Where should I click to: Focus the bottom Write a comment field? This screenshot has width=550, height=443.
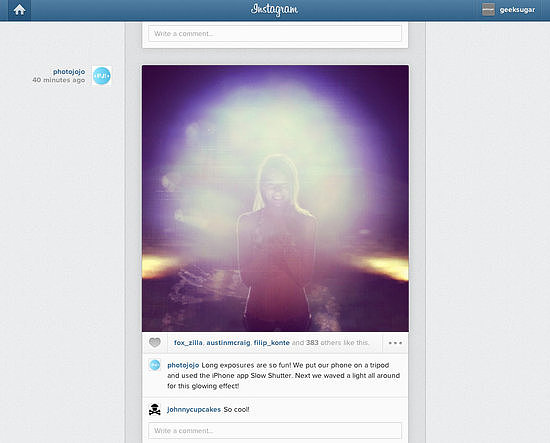(275, 431)
